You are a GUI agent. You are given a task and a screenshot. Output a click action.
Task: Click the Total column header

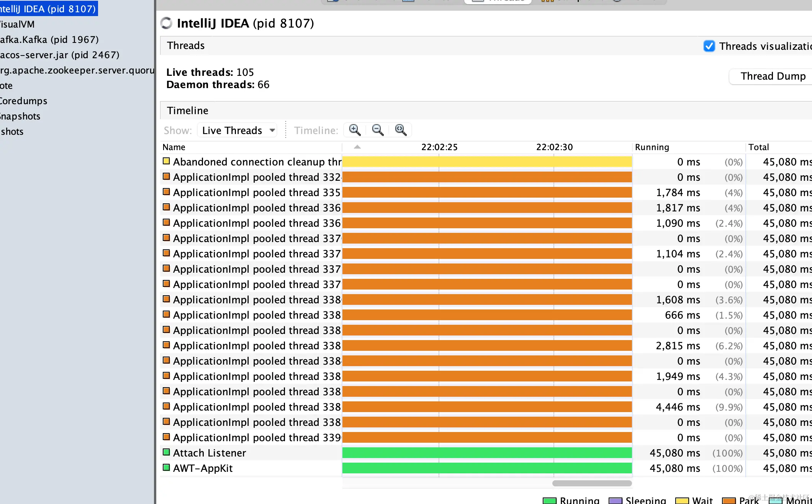coord(758,147)
